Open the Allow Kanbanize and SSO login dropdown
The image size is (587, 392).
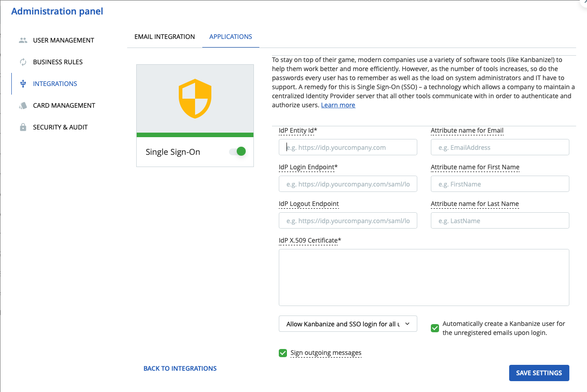tap(348, 324)
